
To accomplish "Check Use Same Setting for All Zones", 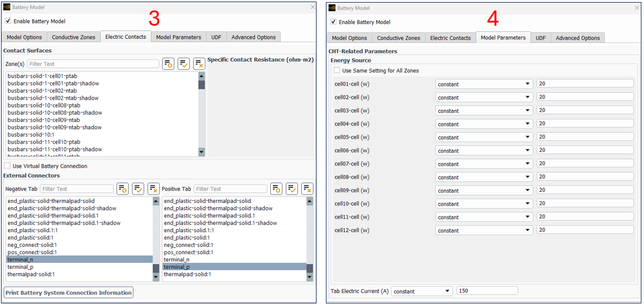I will pyautogui.click(x=337, y=71).
